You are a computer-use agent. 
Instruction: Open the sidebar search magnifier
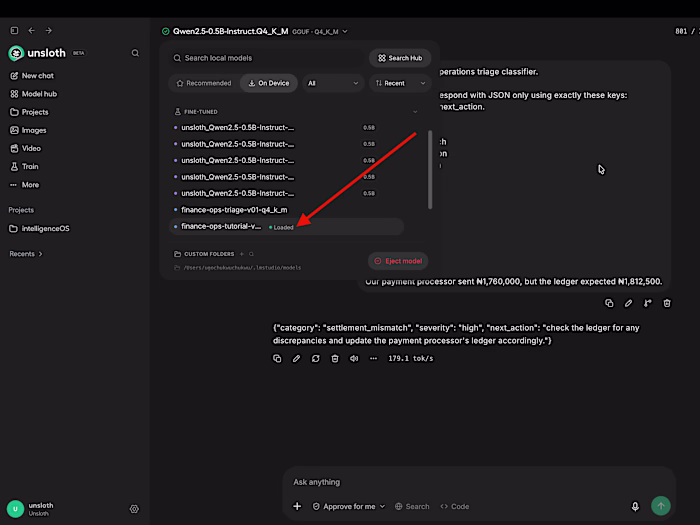(x=135, y=53)
